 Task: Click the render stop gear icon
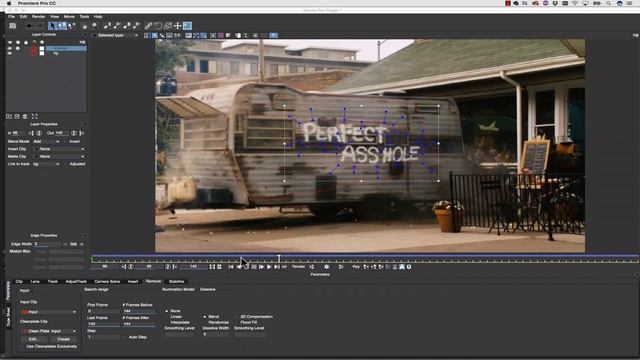pyautogui.click(x=327, y=267)
